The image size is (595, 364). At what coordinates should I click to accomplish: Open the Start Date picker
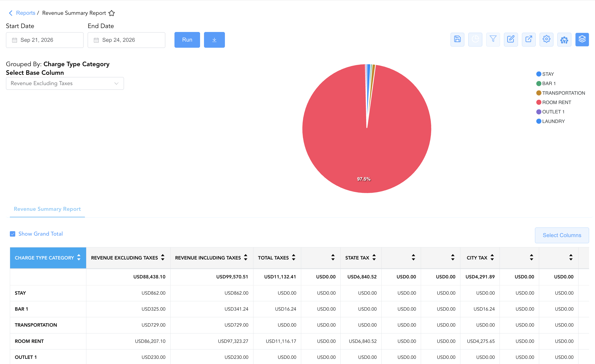45,40
